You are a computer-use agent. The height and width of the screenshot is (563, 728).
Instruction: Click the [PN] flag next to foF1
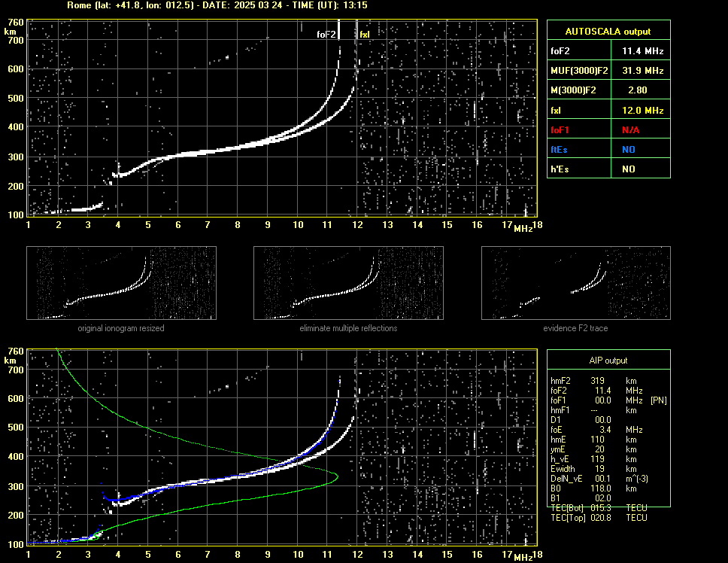point(658,400)
